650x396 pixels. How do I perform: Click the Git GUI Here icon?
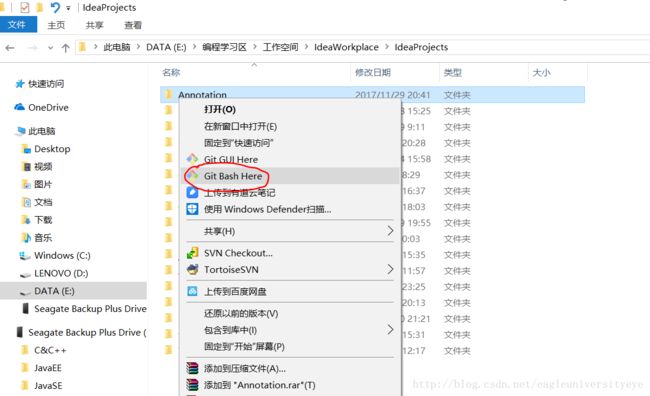coord(192,159)
